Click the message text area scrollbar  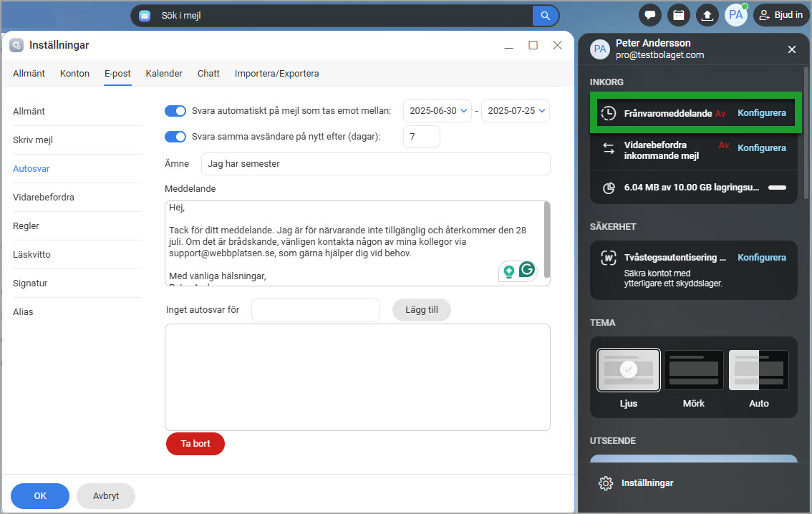point(547,241)
